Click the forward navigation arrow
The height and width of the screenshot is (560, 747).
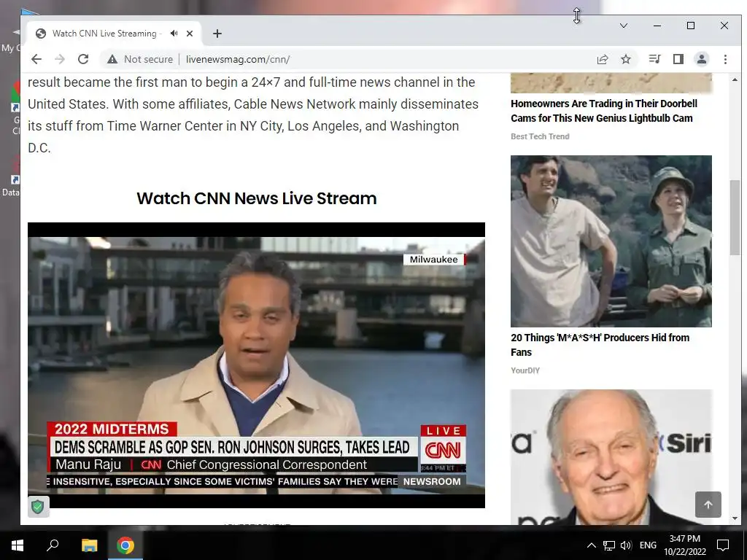tap(60, 59)
